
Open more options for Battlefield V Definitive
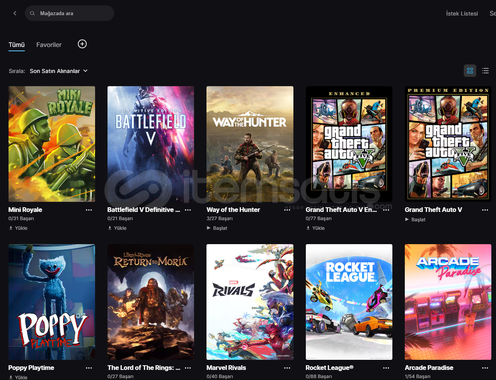click(188, 210)
